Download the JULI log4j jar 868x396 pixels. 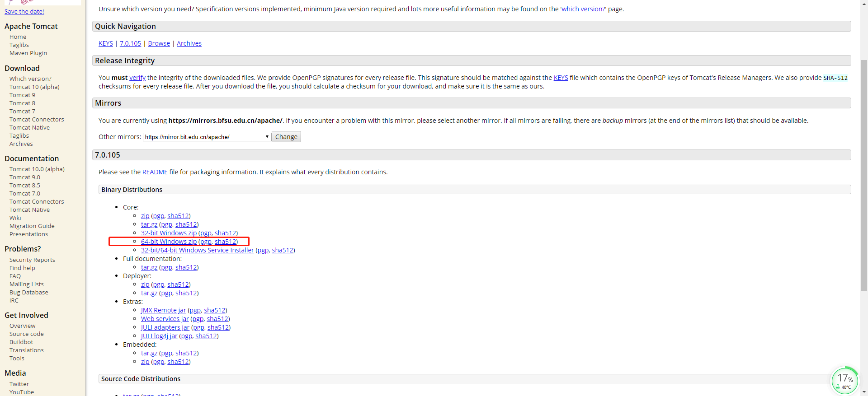(x=159, y=336)
